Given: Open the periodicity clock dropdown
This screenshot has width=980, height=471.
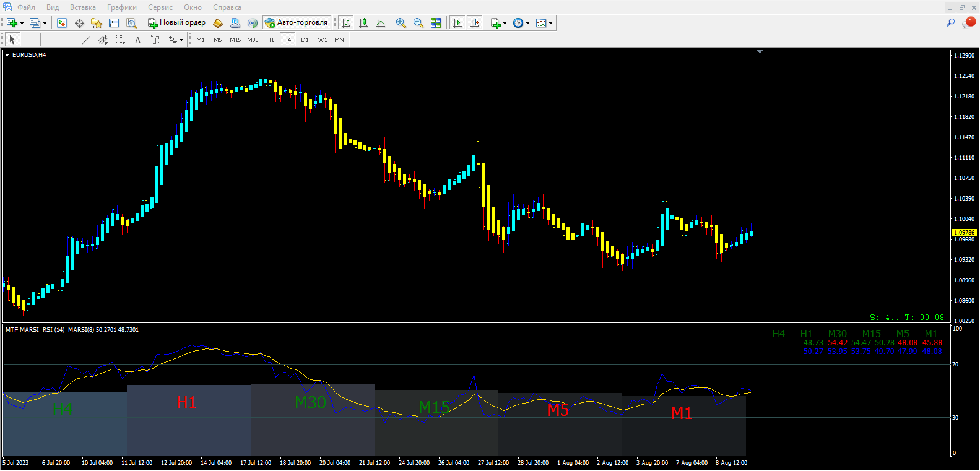Looking at the screenshot, I should [527, 24].
